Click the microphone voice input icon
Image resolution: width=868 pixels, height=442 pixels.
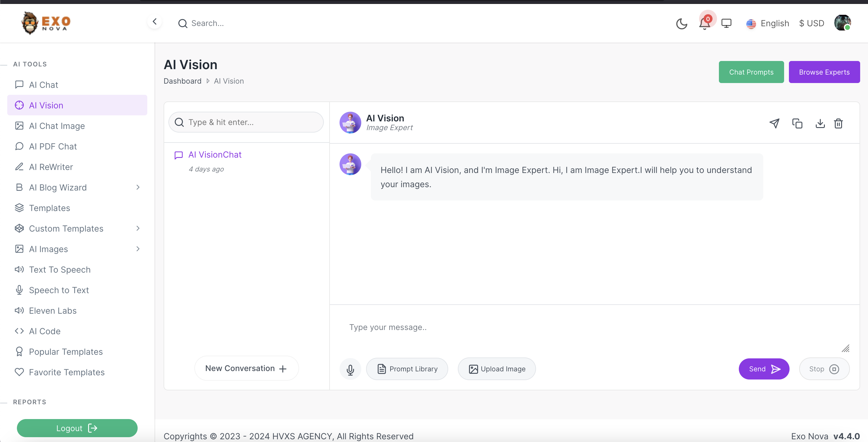point(350,369)
